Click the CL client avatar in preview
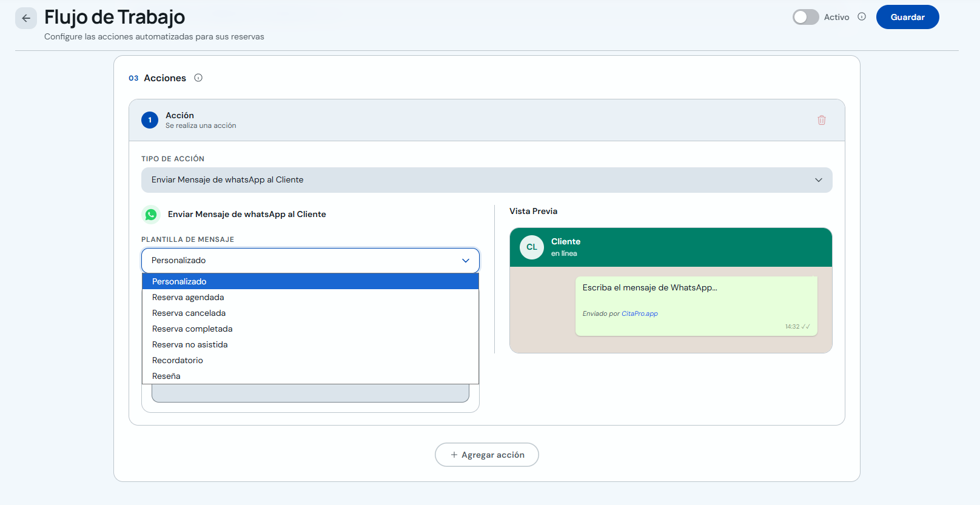The image size is (980, 505). coord(532,247)
